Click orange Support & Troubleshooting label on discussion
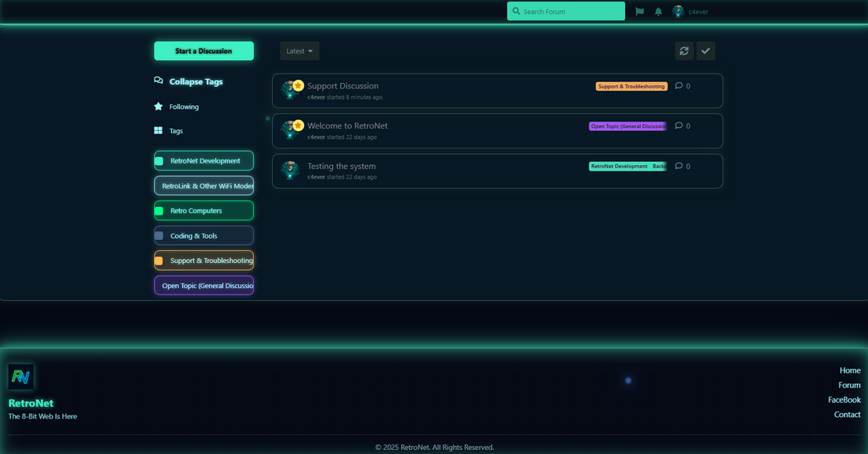 [631, 86]
